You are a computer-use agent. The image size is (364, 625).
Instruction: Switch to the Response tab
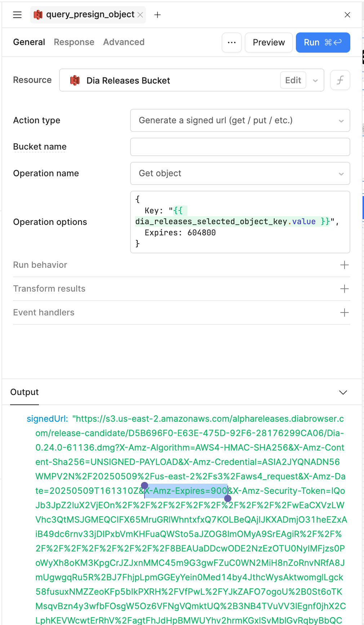pos(74,42)
